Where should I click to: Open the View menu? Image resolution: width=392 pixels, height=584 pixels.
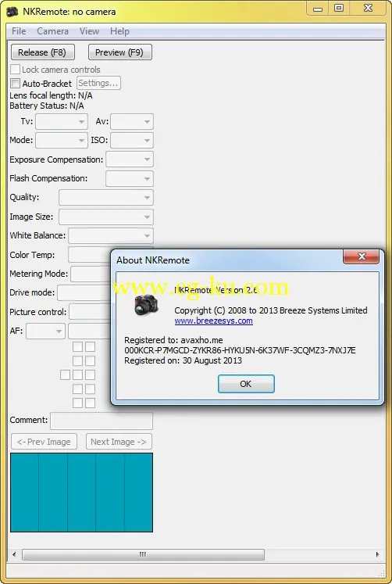point(89,31)
